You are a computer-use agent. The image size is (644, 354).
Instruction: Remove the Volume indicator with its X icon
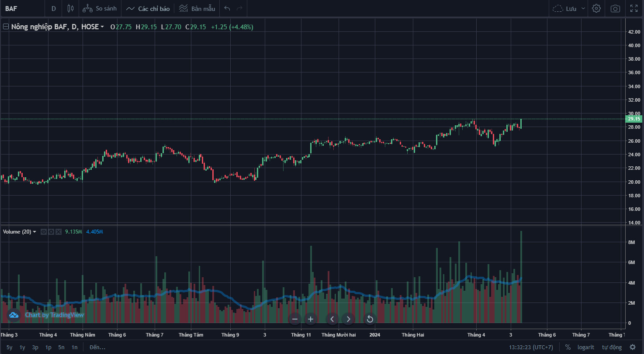tap(59, 232)
